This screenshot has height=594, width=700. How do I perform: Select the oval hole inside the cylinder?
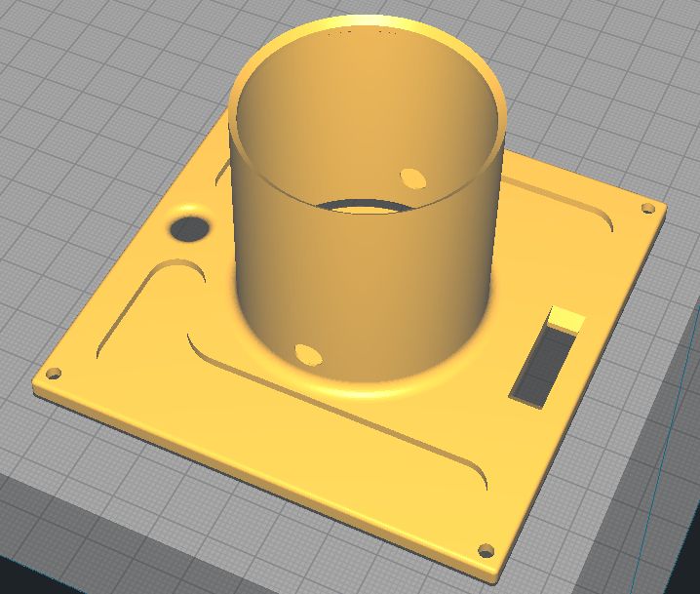(x=413, y=178)
